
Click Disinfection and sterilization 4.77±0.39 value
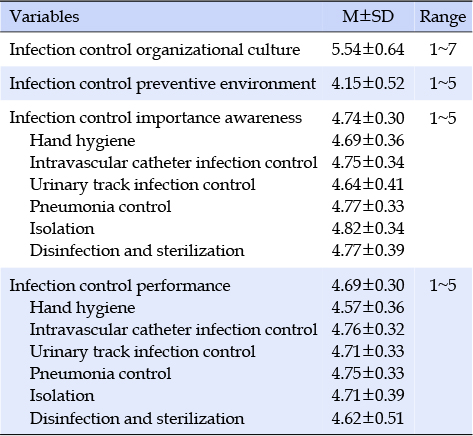[x=368, y=250]
